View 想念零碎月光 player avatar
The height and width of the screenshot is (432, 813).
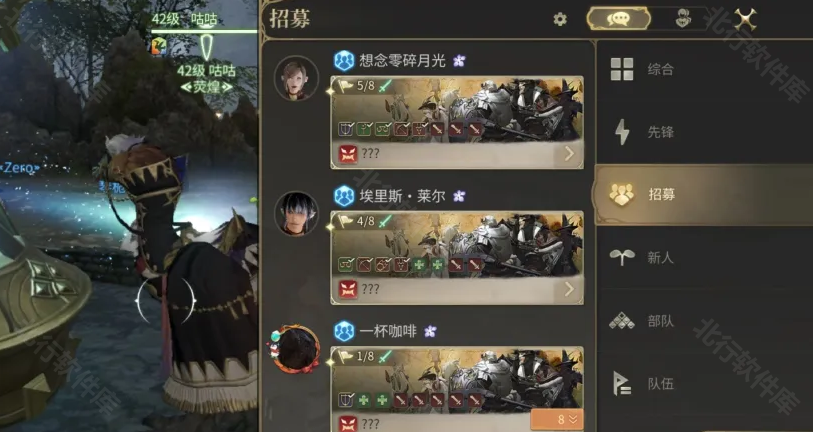tap(297, 78)
